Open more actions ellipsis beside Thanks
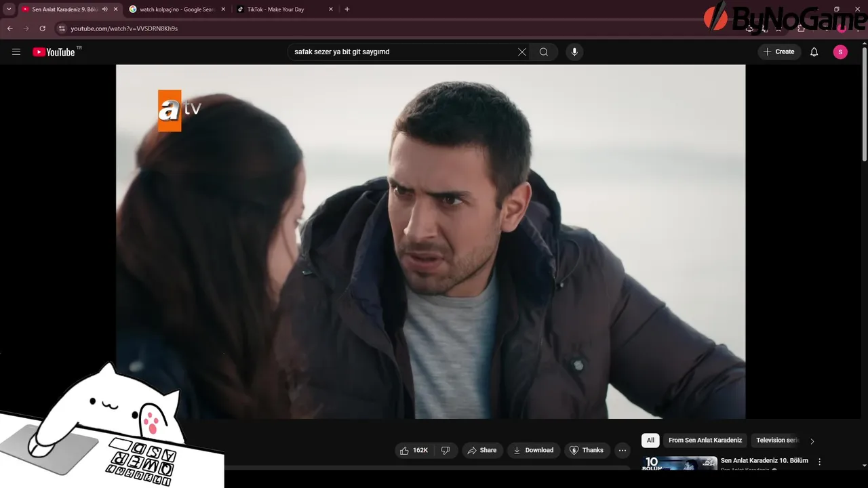Screen dimensions: 868x488 pyautogui.click(x=622, y=450)
